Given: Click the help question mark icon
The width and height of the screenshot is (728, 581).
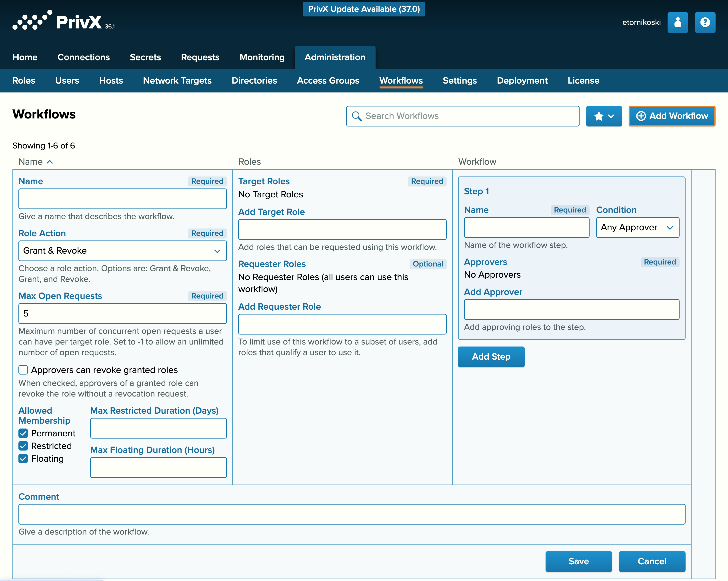Looking at the screenshot, I should 705,22.
